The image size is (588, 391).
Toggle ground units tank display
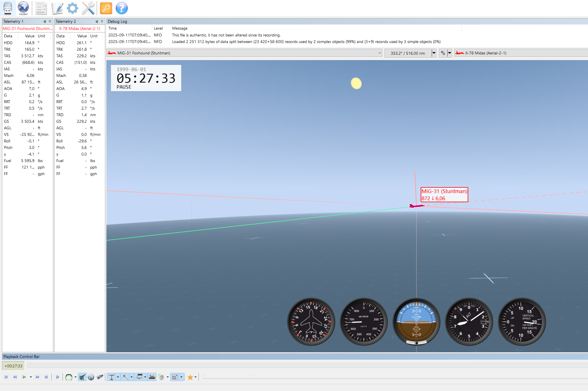[x=152, y=377]
